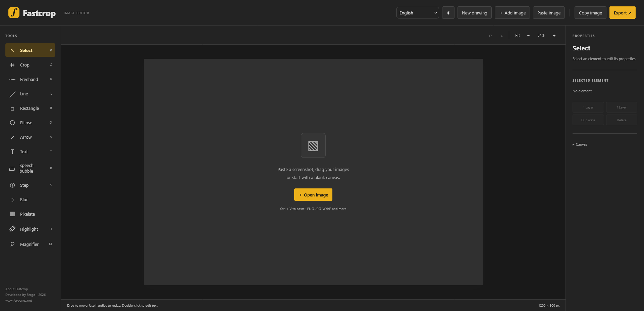Click the 'No element' text
This screenshot has width=644, height=311.
(x=582, y=91)
